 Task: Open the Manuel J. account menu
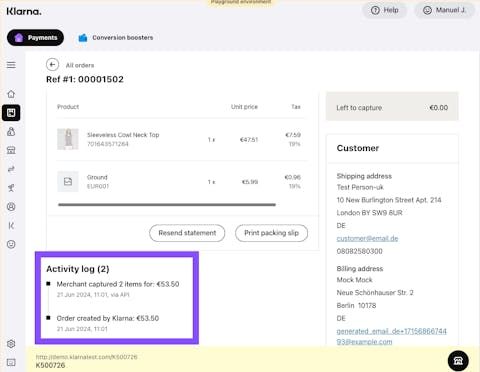[x=445, y=10]
